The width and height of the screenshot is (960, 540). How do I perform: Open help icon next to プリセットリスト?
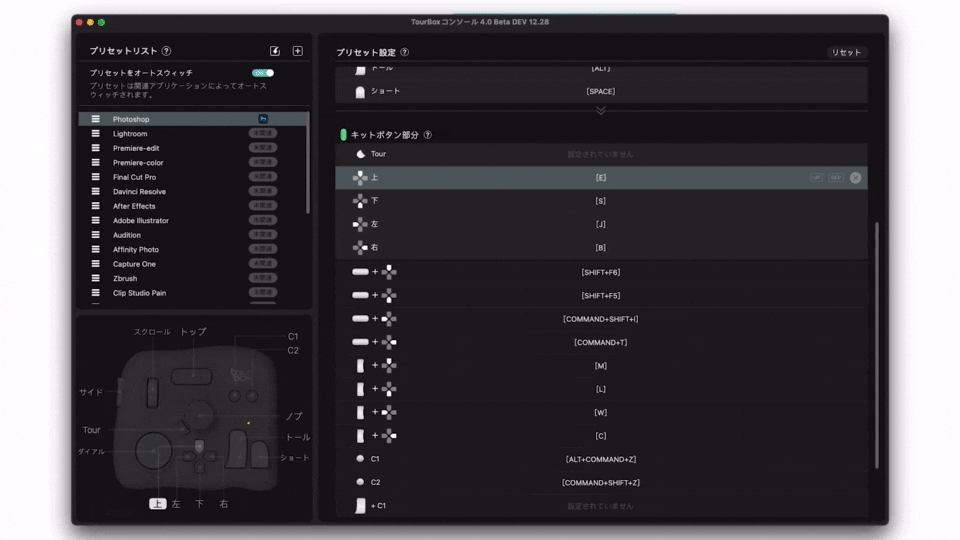point(166,51)
